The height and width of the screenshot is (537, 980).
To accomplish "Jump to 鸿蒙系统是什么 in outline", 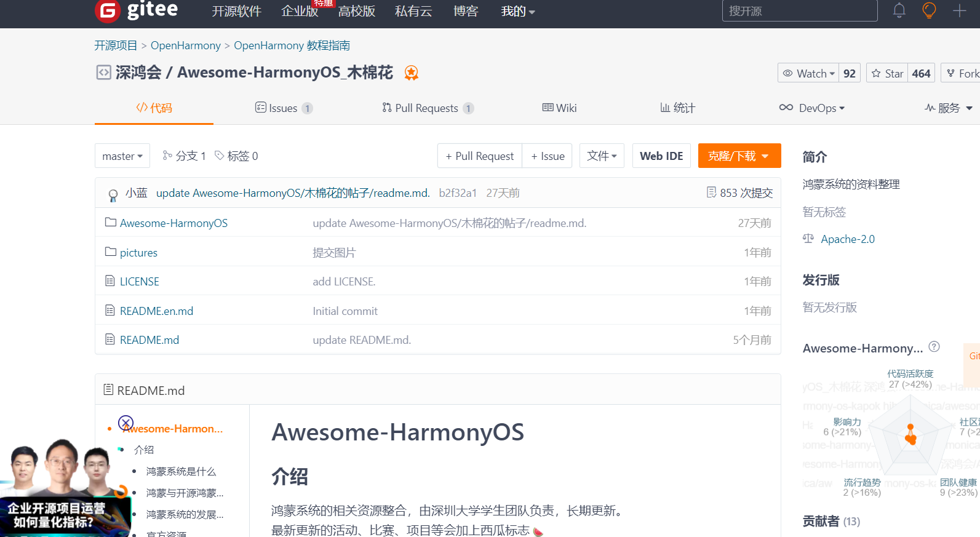I will point(181,472).
